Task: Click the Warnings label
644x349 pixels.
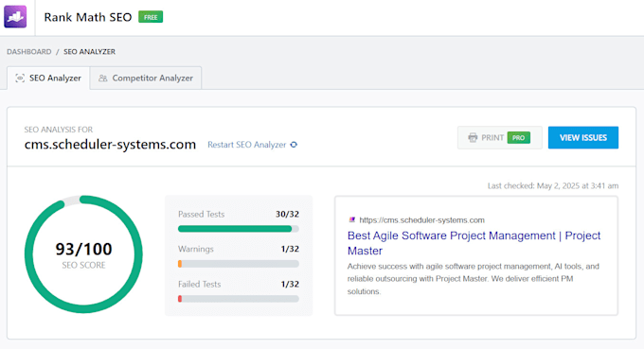Action: point(196,249)
